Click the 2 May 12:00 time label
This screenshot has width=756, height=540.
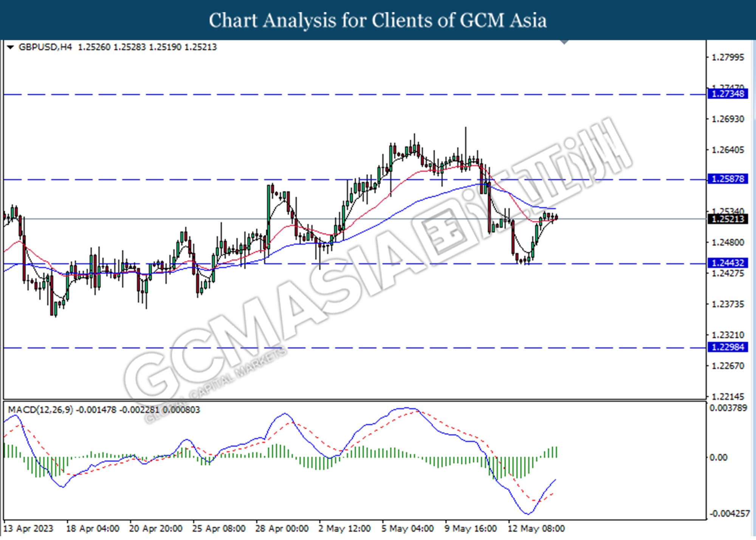click(x=344, y=529)
